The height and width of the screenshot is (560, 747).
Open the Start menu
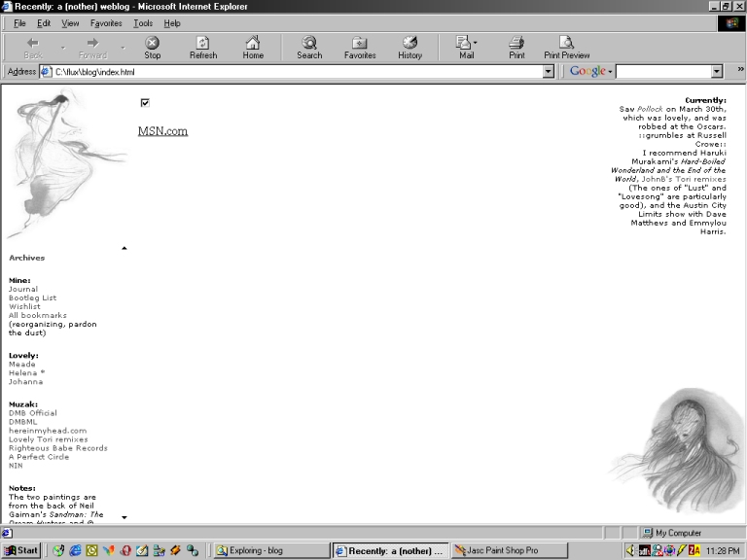(21, 550)
